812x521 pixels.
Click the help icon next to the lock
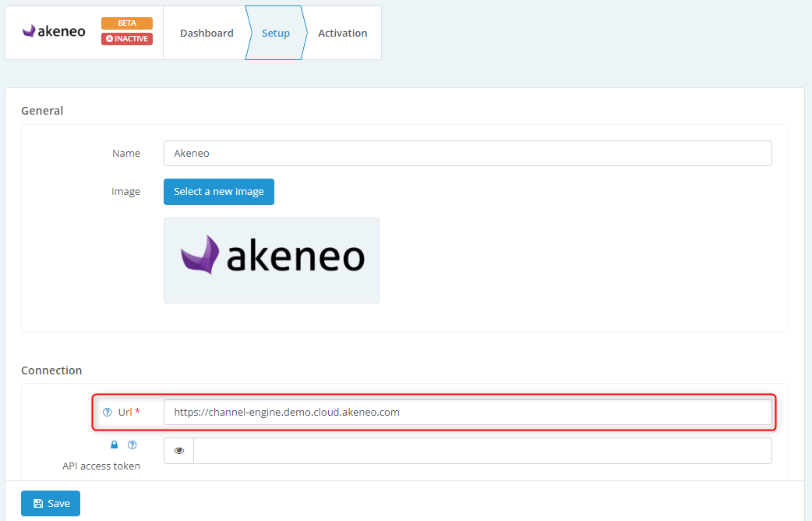(x=132, y=445)
